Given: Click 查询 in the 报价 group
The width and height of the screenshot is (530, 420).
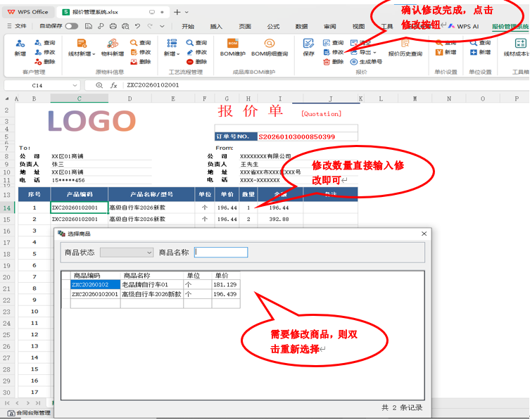Looking at the screenshot, I should [334, 43].
